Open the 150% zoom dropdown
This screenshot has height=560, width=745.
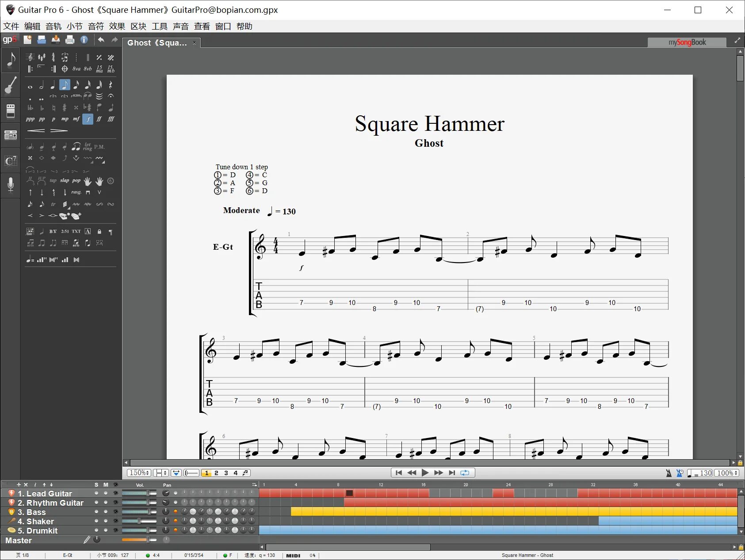click(139, 473)
